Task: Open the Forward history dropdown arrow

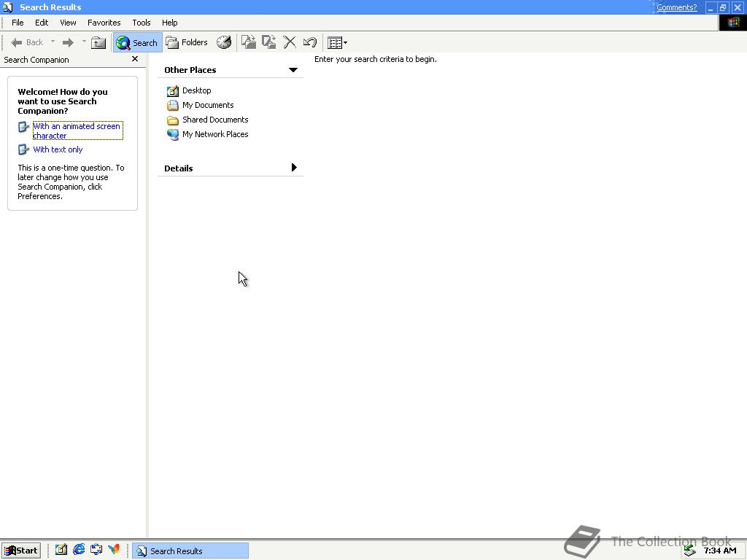Action: 84,42
